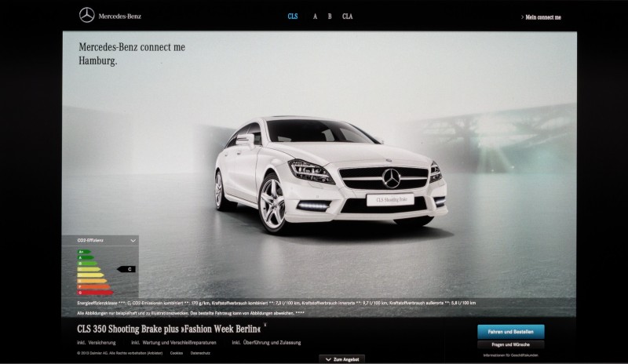Click the Fahren und Bestellen button
This screenshot has height=364, width=628.
point(511,332)
